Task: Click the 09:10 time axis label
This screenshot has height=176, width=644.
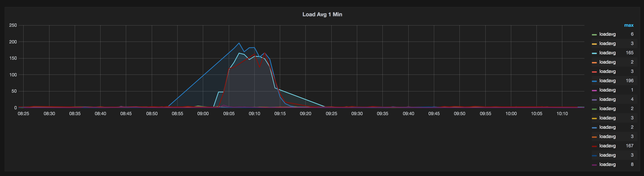Action: tap(254, 114)
